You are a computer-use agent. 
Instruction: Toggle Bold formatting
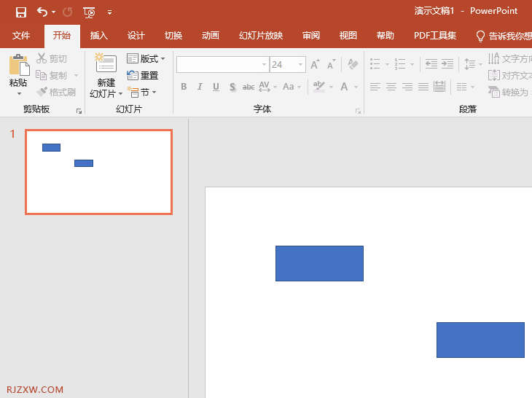coord(184,87)
